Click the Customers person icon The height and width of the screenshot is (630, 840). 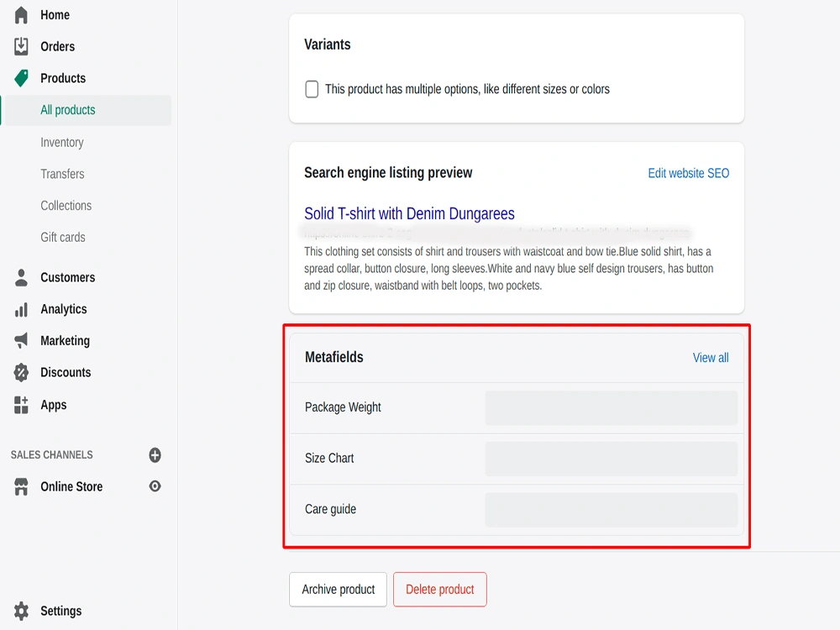[21, 277]
